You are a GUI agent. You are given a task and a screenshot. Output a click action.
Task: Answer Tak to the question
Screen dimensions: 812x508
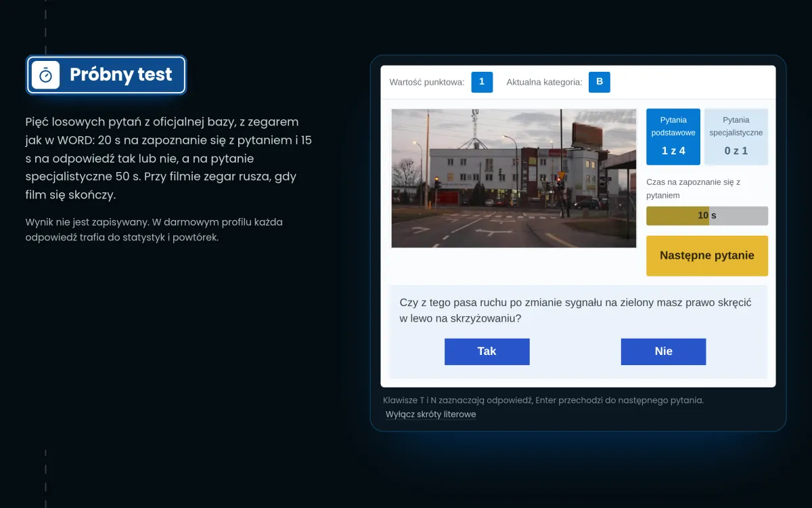[487, 352]
